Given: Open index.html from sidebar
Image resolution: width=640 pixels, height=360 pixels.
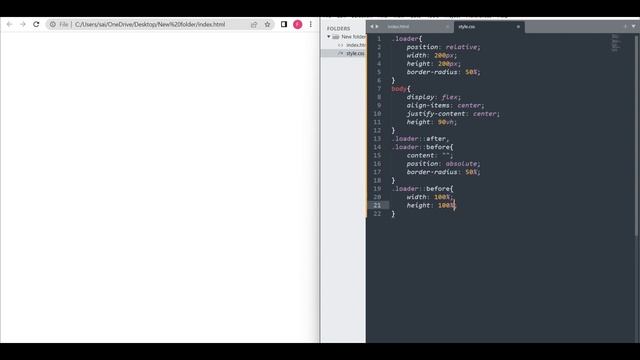Looking at the screenshot, I should (356, 45).
